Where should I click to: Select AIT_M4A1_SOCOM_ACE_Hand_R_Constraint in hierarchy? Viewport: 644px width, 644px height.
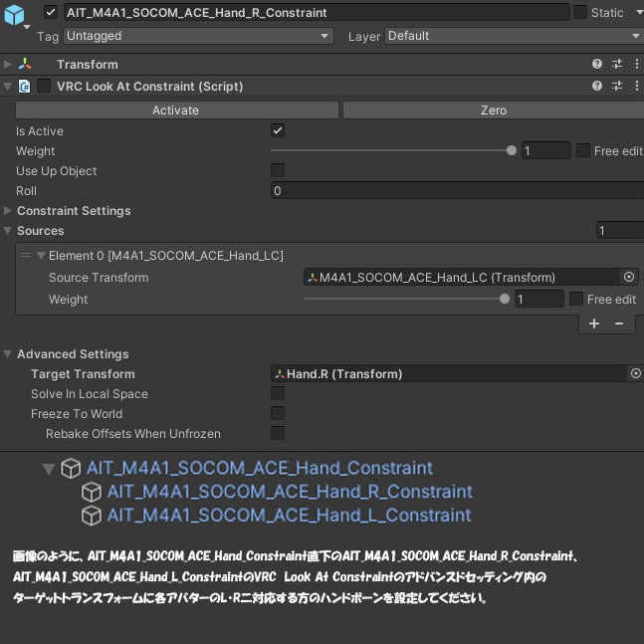290,492
